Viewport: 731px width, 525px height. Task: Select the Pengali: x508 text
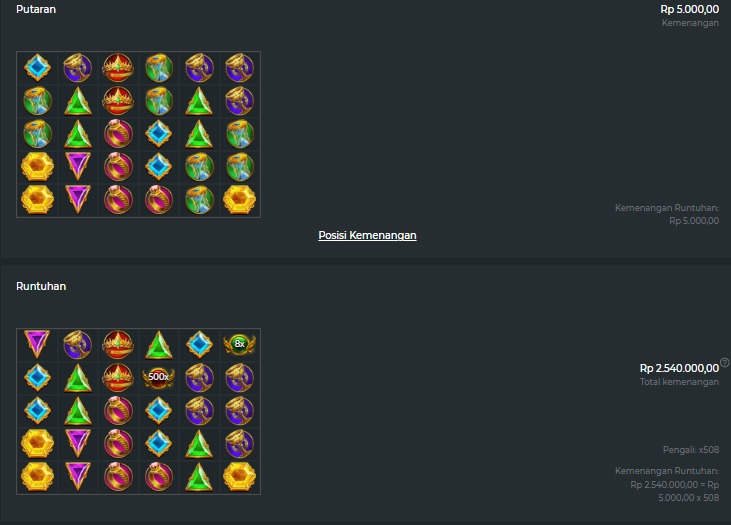pyautogui.click(x=691, y=450)
